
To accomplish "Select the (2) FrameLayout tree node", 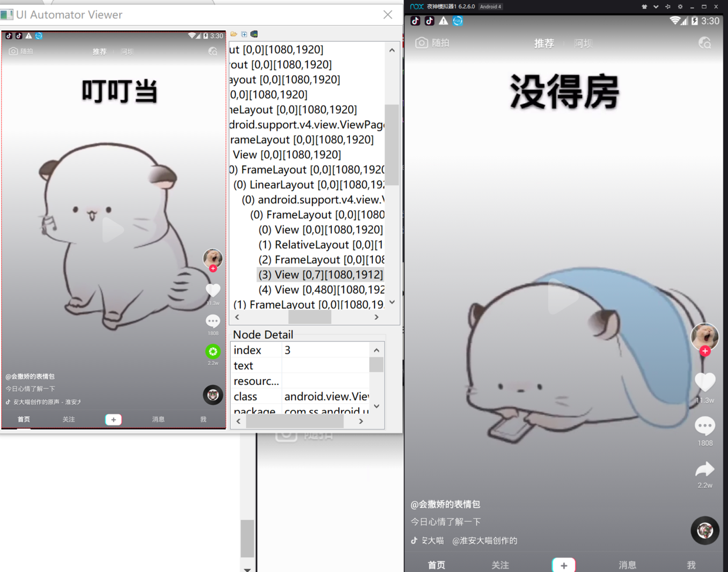I will click(321, 259).
